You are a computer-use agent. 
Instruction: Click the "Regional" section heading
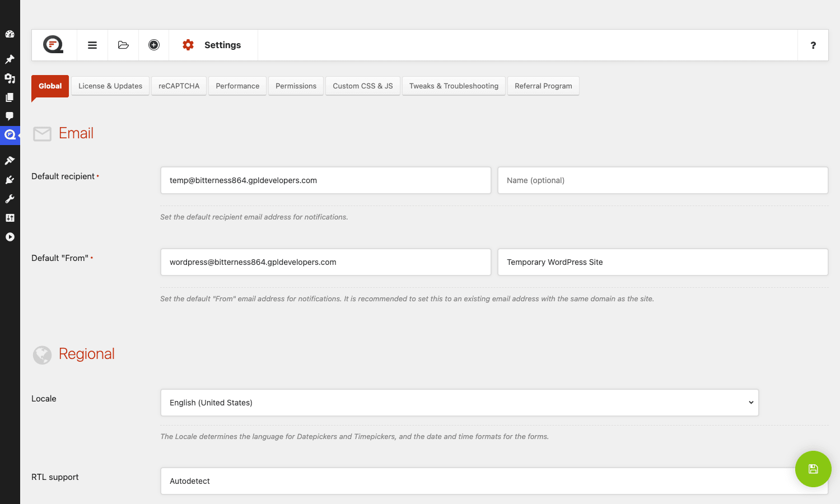[x=87, y=354]
